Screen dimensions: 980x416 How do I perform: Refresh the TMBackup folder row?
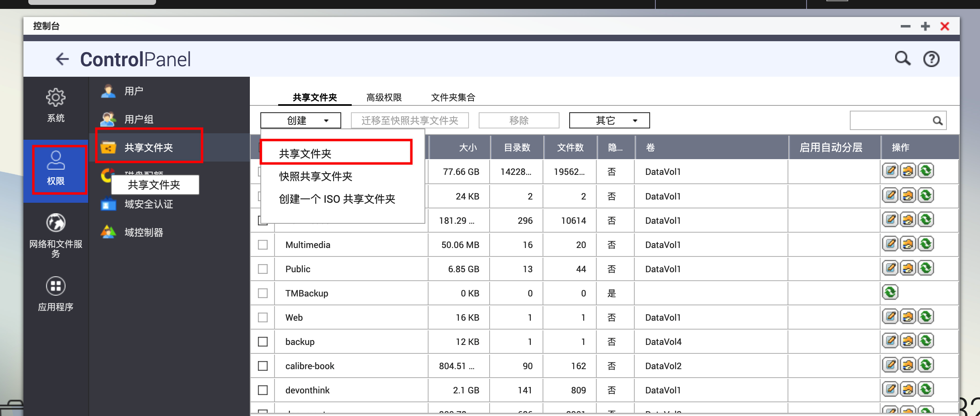pos(890,292)
